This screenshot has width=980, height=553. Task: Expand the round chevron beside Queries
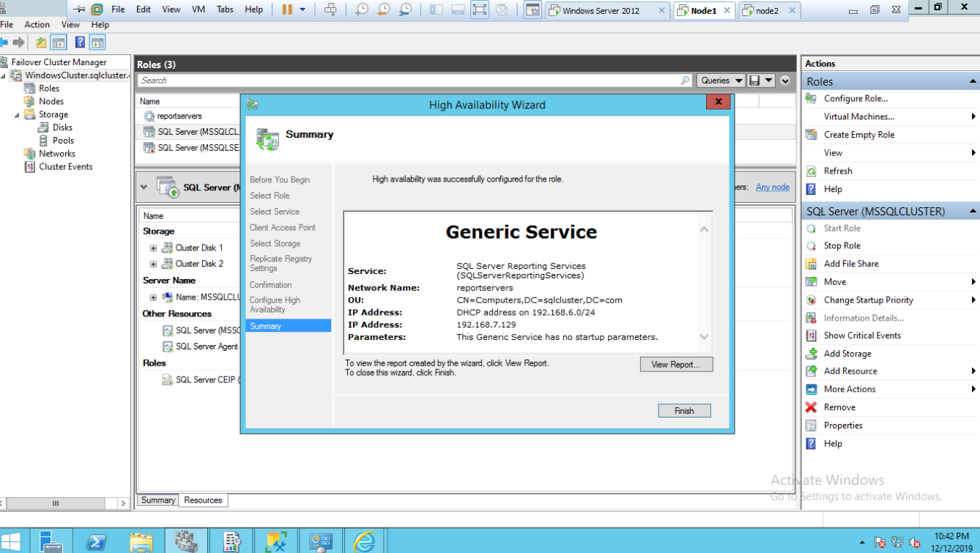coord(785,81)
